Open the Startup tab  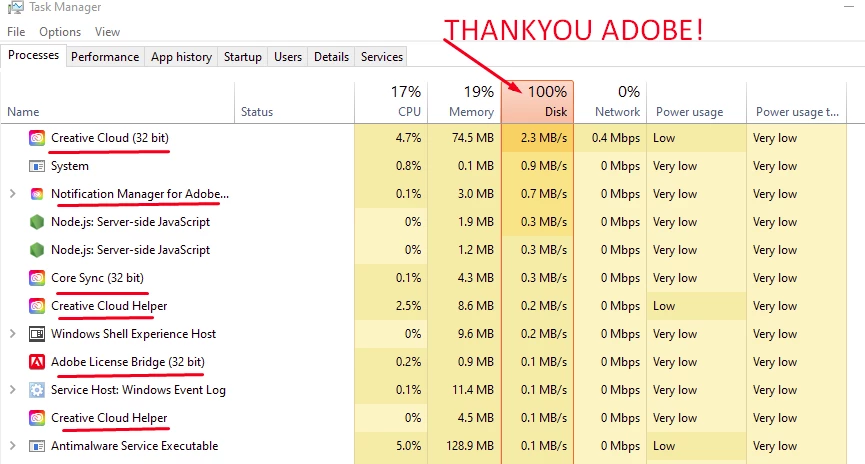[243, 57]
